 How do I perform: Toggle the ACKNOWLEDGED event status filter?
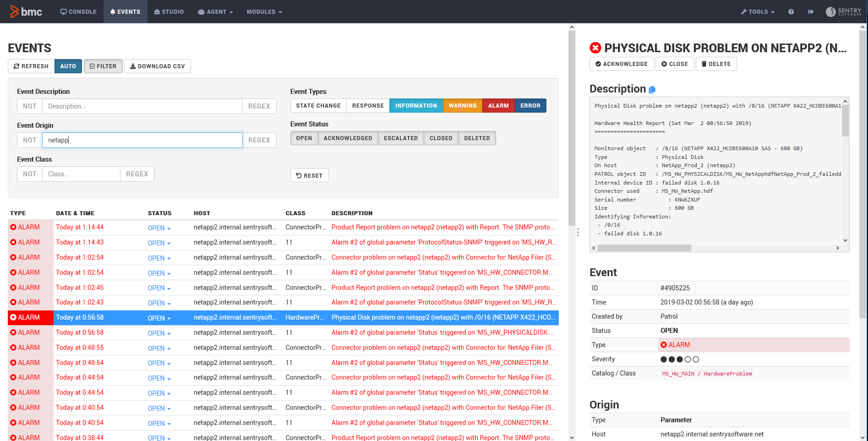348,138
